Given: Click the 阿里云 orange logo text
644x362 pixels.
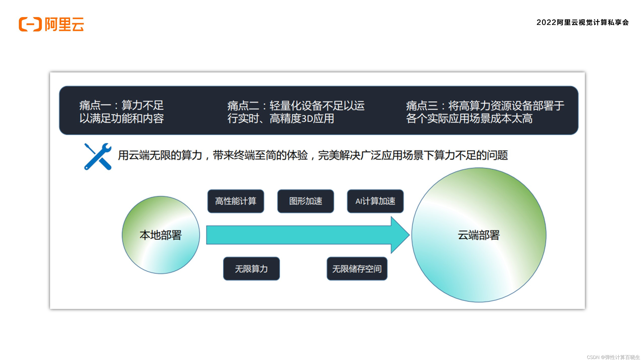Looking at the screenshot, I should [64, 24].
